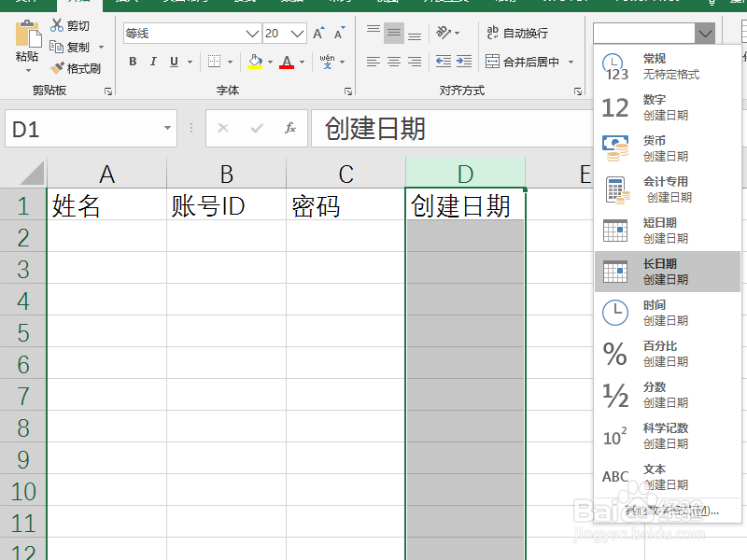Open the font name dropdown
The image size is (747, 560).
252,33
